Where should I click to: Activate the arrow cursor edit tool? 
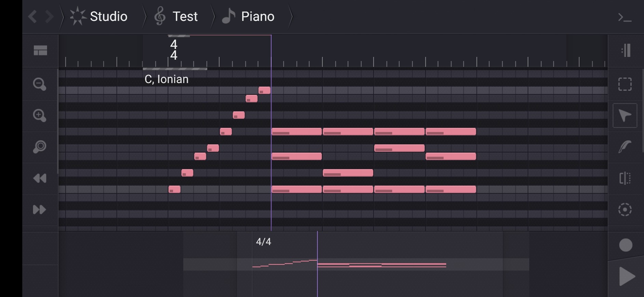pyautogui.click(x=625, y=116)
